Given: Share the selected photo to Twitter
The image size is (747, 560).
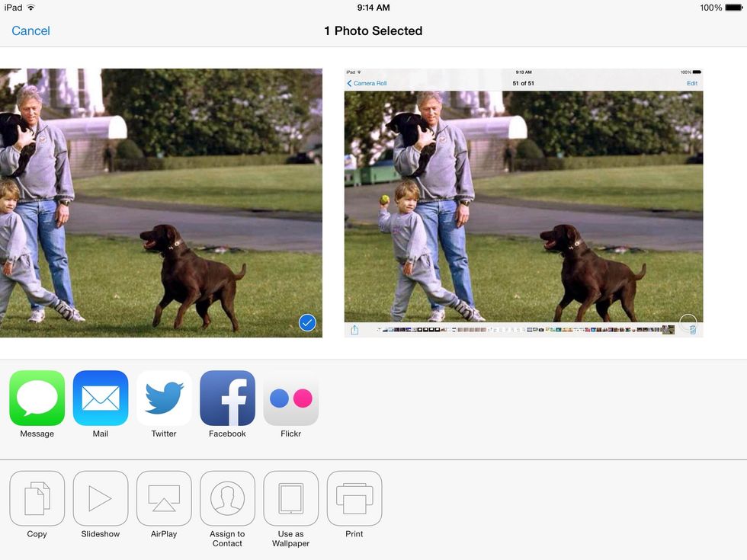Looking at the screenshot, I should tap(163, 398).
